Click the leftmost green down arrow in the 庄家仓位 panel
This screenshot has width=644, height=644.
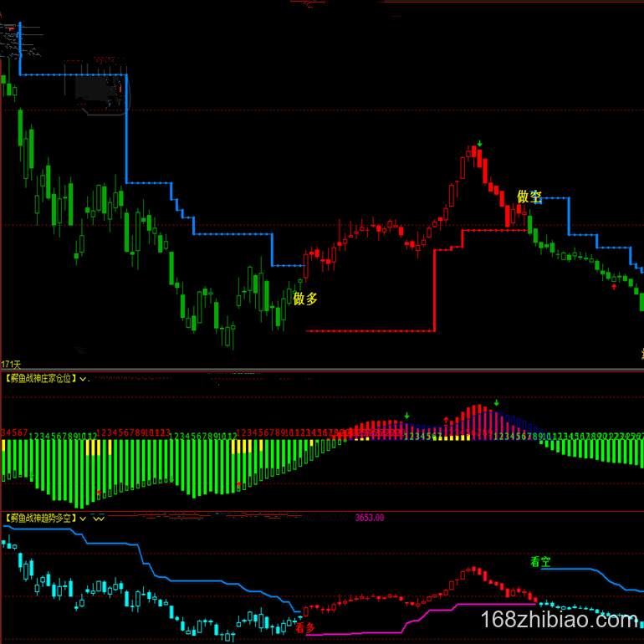click(x=407, y=416)
